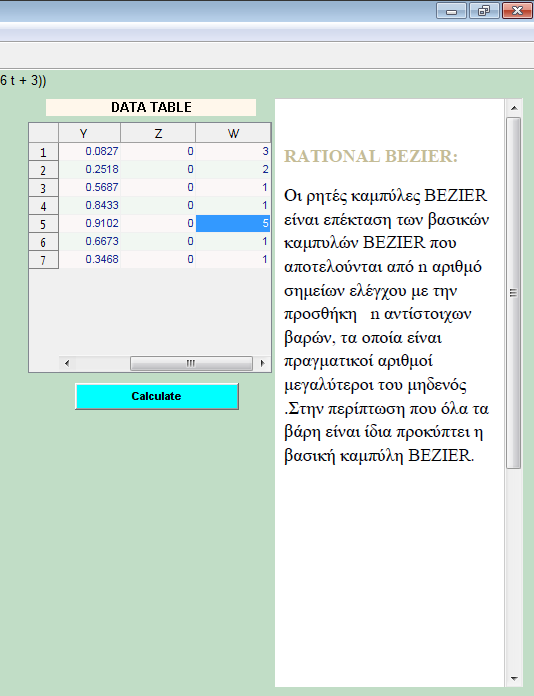
Task: Click the text panel's scroll-down arrow
Action: click(514, 678)
